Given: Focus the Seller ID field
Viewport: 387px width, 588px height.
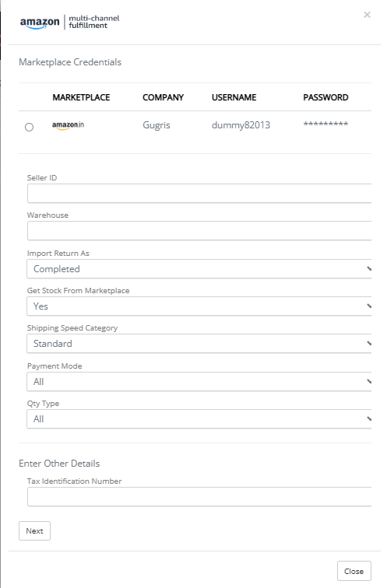Looking at the screenshot, I should coord(199,193).
